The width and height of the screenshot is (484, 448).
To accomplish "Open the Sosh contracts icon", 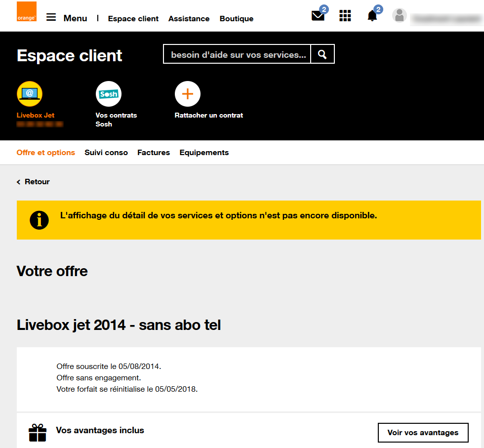I will coord(109,94).
